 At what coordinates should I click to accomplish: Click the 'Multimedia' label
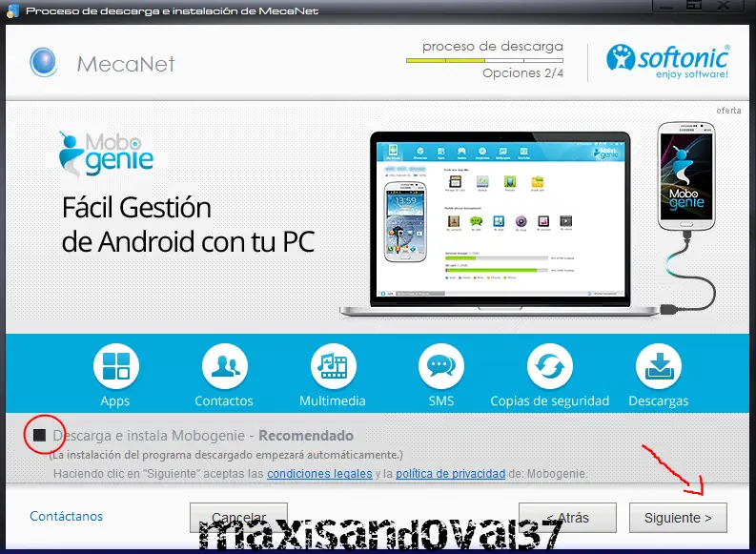[333, 401]
